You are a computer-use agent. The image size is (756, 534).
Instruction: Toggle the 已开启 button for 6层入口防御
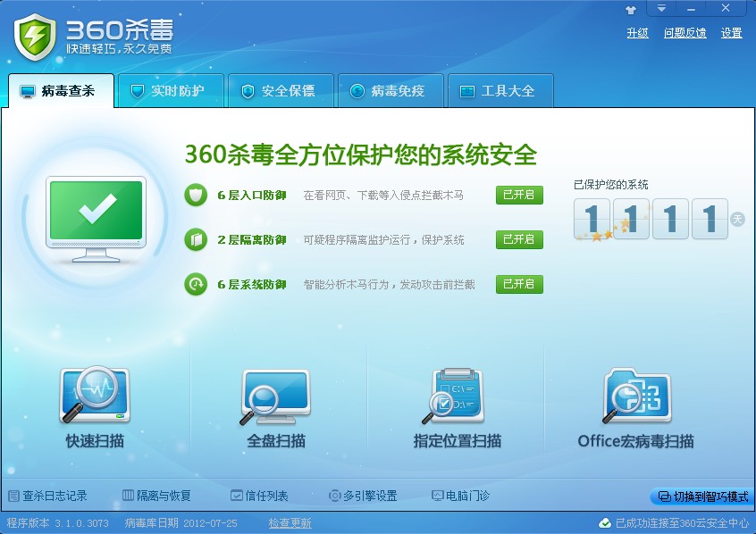tap(519, 196)
